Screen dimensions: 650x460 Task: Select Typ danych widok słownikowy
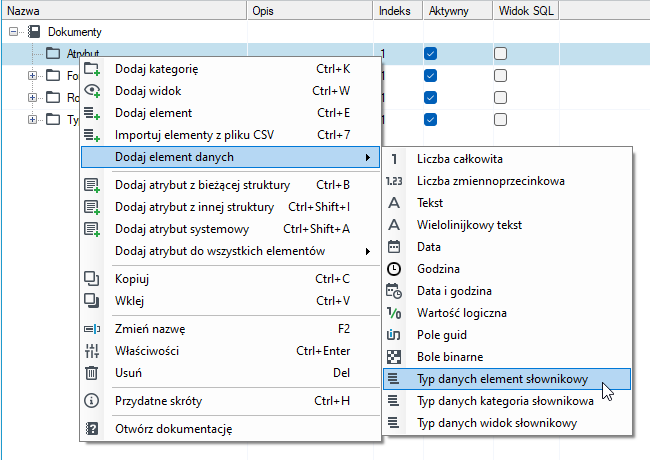[x=507, y=423]
